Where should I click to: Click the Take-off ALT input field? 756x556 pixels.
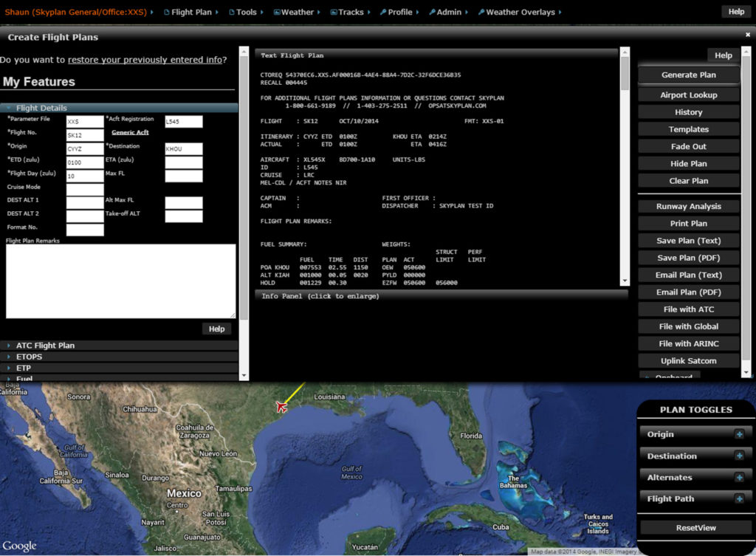click(x=184, y=216)
